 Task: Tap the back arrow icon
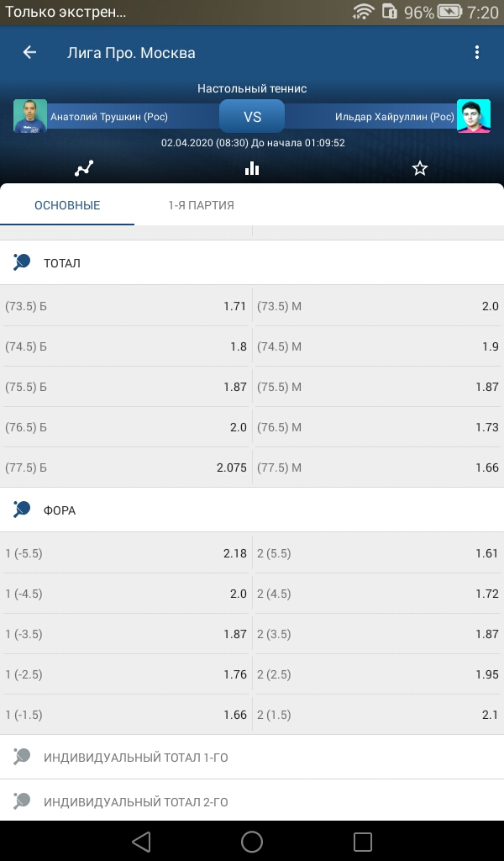tap(29, 52)
